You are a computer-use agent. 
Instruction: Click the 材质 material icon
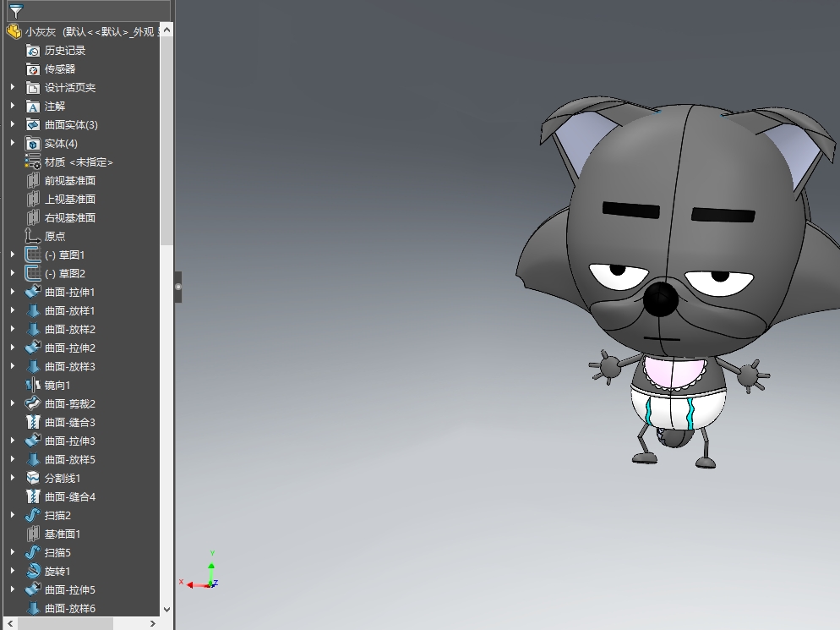[x=33, y=162]
